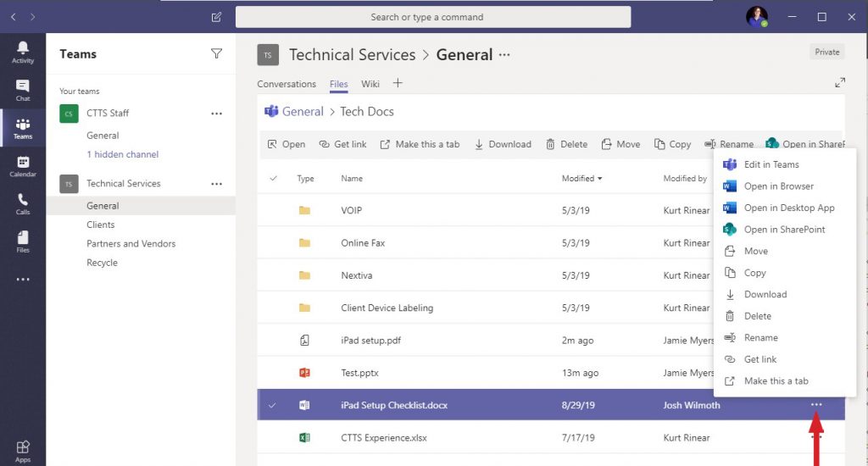This screenshot has width=868, height=466.
Task: Click Make this a tab toolbar button
Action: 420,144
